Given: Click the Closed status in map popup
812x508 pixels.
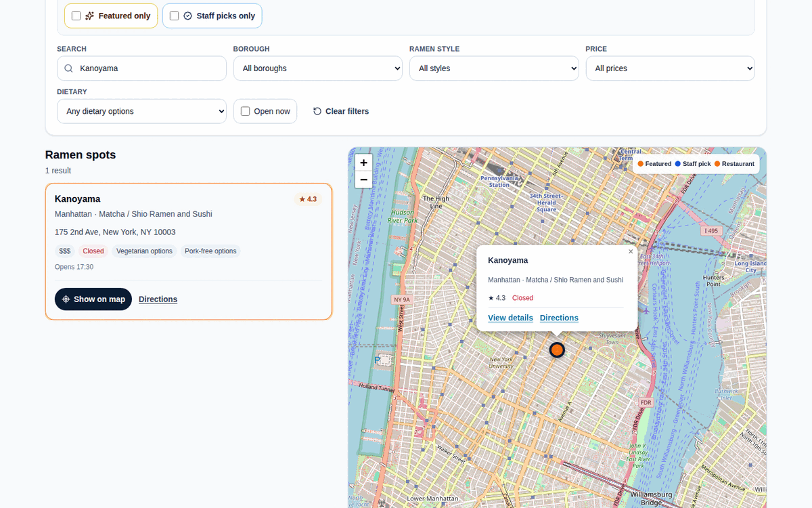Looking at the screenshot, I should click(522, 298).
